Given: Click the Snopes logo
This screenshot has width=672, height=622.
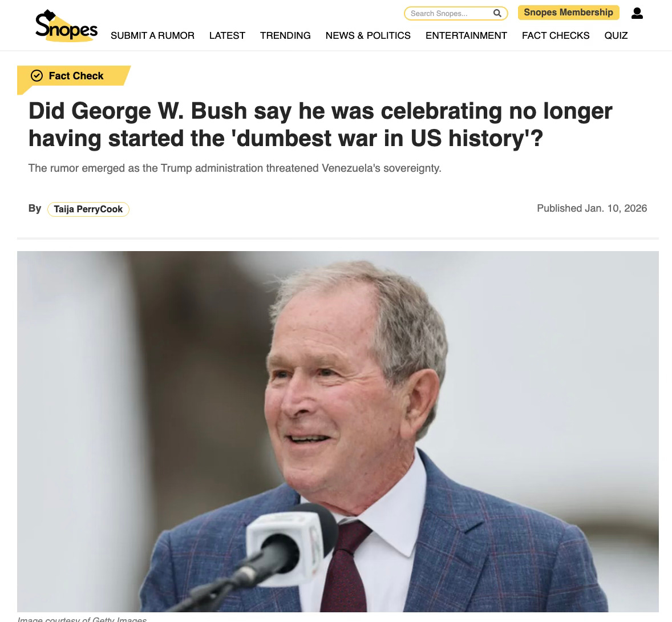Looking at the screenshot, I should point(66,26).
